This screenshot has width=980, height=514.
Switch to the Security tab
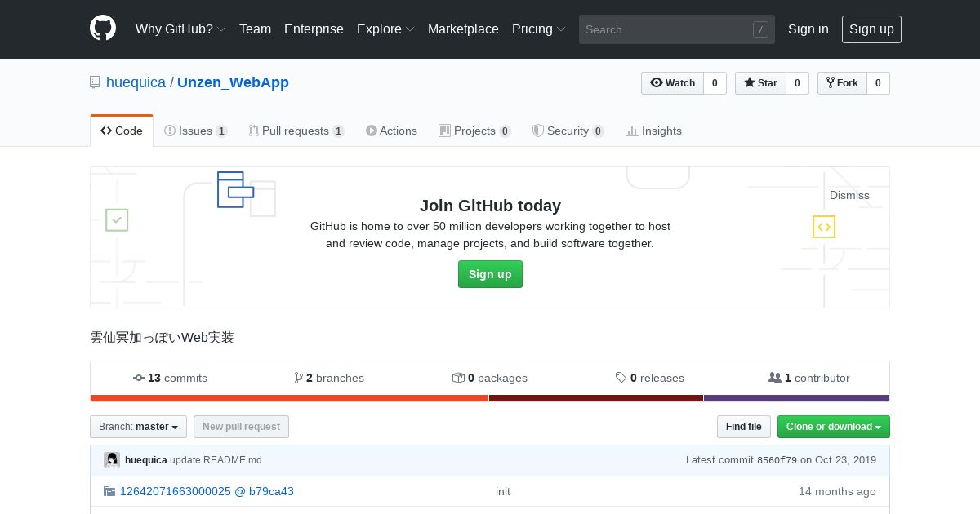(x=568, y=131)
